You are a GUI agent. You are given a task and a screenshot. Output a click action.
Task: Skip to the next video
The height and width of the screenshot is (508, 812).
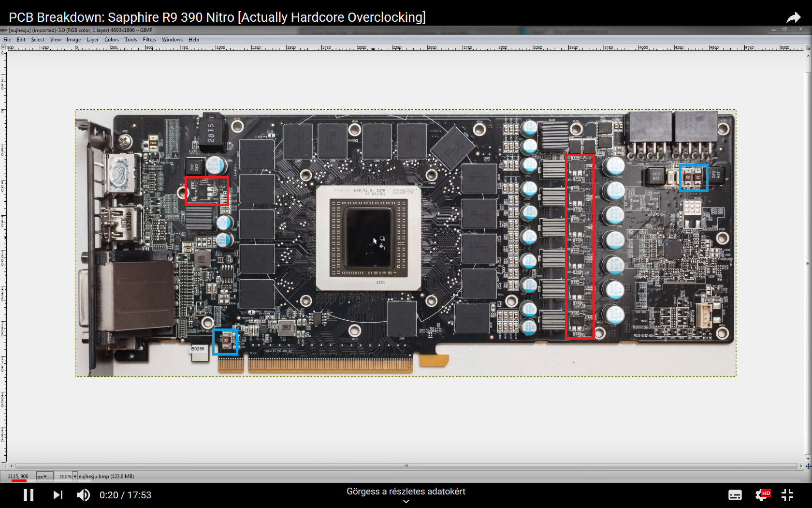58,495
